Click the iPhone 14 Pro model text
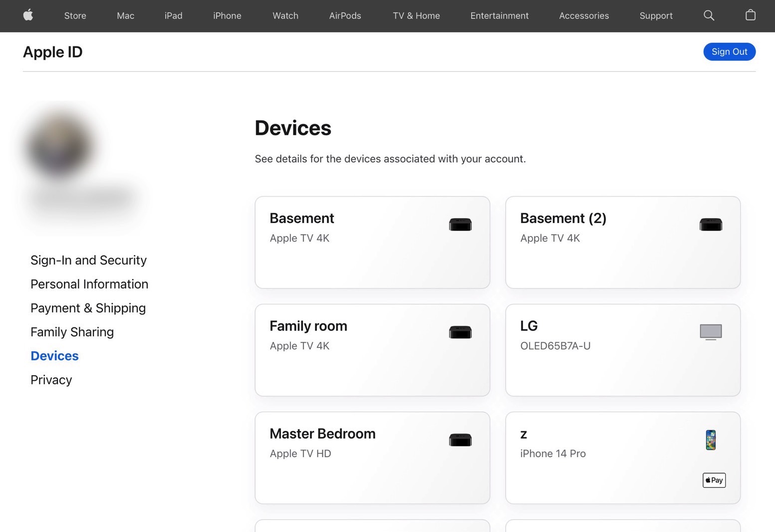This screenshot has height=532, width=775. (x=552, y=454)
